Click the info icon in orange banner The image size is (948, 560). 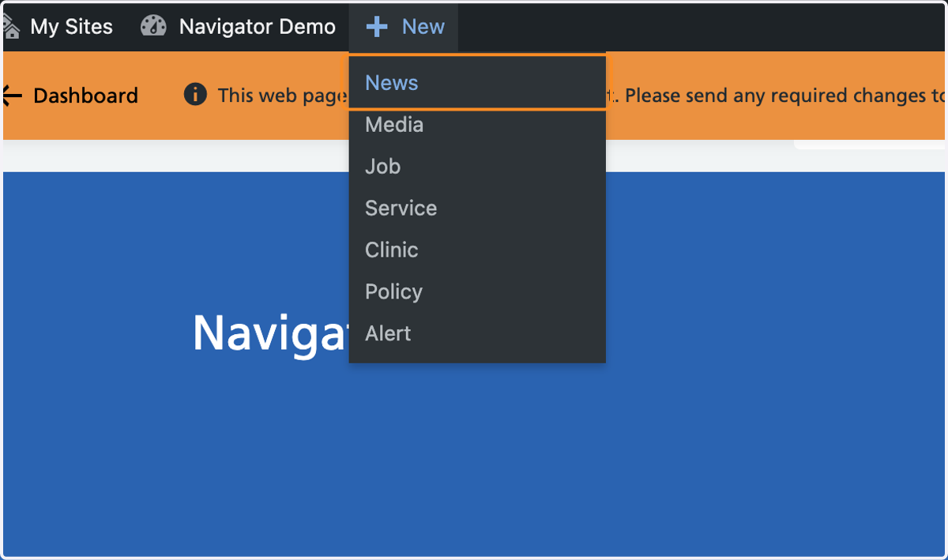pos(195,96)
